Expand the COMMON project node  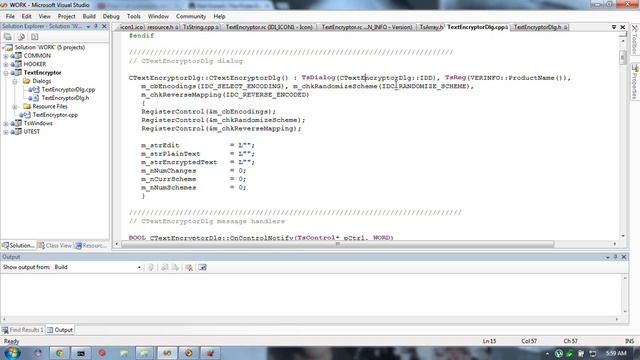[x=6, y=56]
